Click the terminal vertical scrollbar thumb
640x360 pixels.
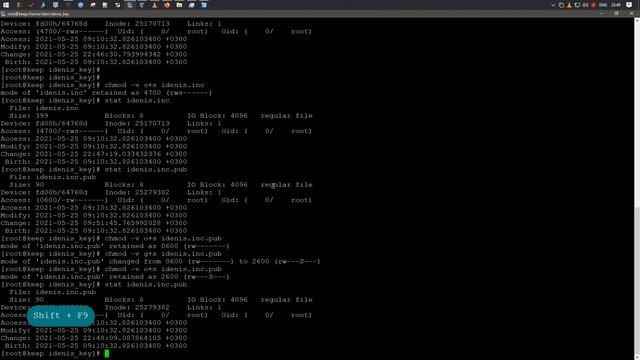click(637, 279)
